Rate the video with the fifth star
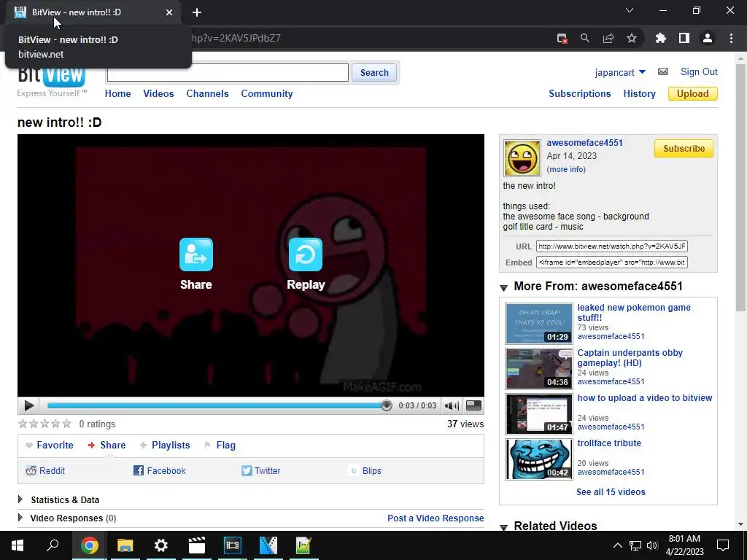Viewport: 747px width, 560px height. coord(66,424)
